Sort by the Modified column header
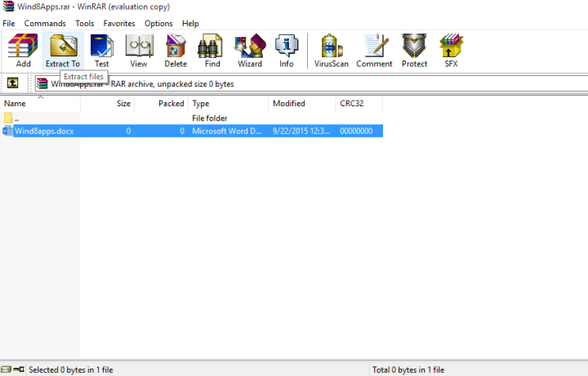Viewport: 588px width, 376px height. coord(302,104)
